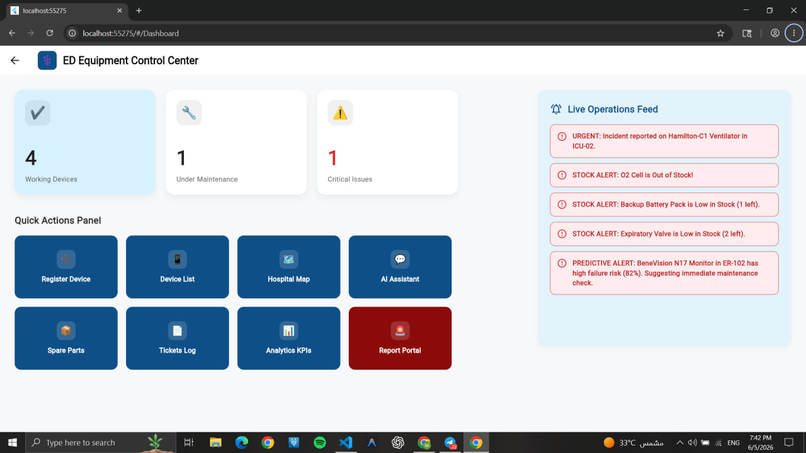
Task: Click the Live Operations Feed bell icon
Action: [556, 109]
